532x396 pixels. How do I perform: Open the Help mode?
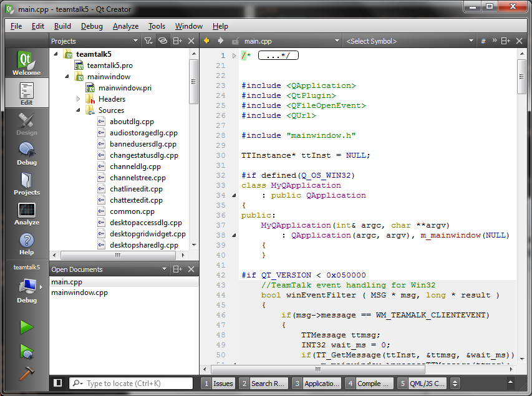point(26,243)
